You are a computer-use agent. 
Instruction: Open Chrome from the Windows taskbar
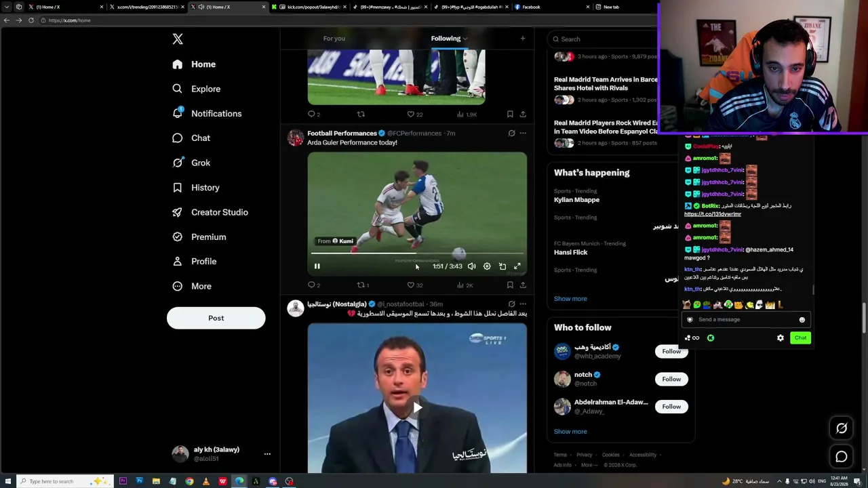189,481
